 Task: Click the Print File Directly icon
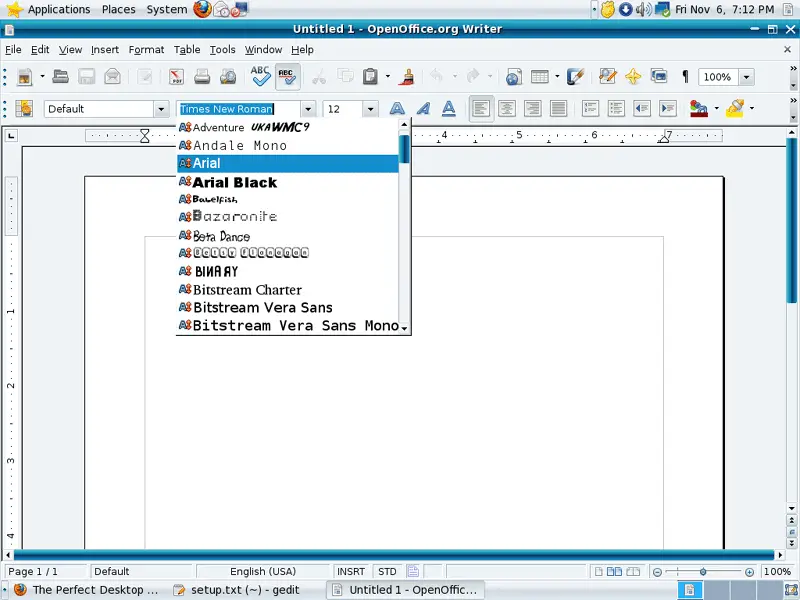pos(202,77)
